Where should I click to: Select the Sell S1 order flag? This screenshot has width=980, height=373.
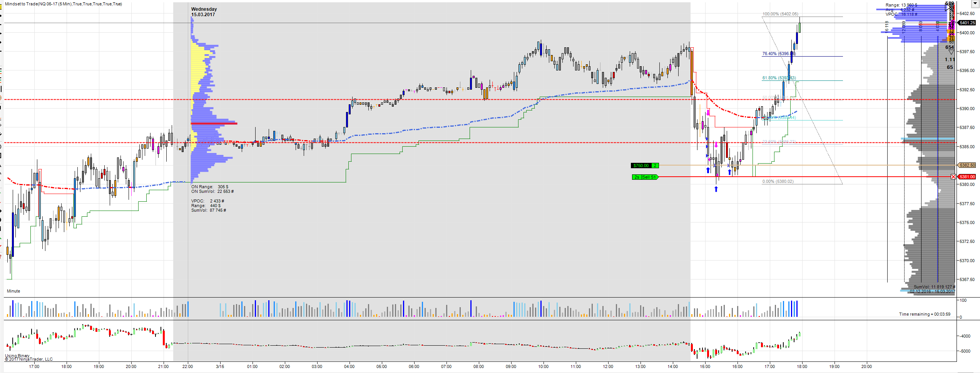[649, 177]
